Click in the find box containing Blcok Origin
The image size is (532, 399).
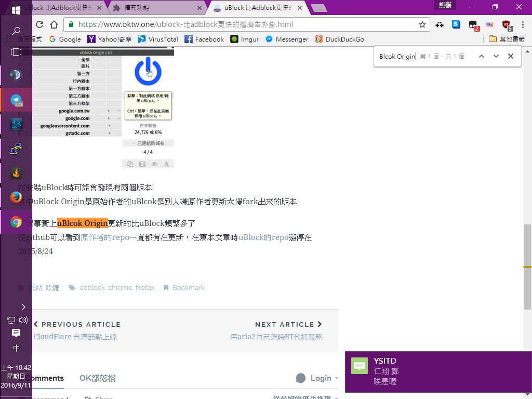point(397,56)
